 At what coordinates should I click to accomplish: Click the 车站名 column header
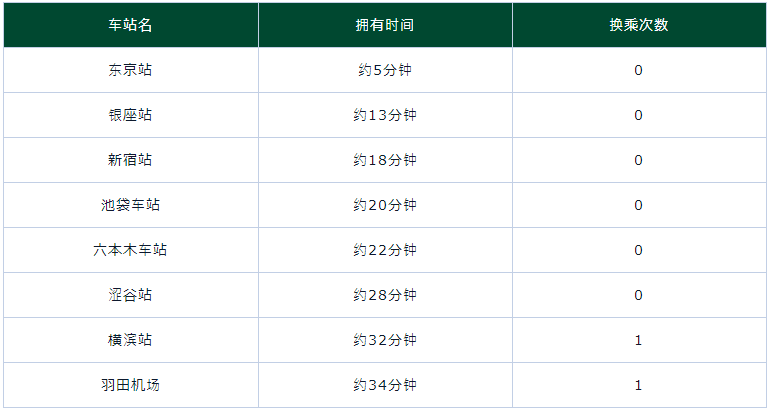click(130, 25)
